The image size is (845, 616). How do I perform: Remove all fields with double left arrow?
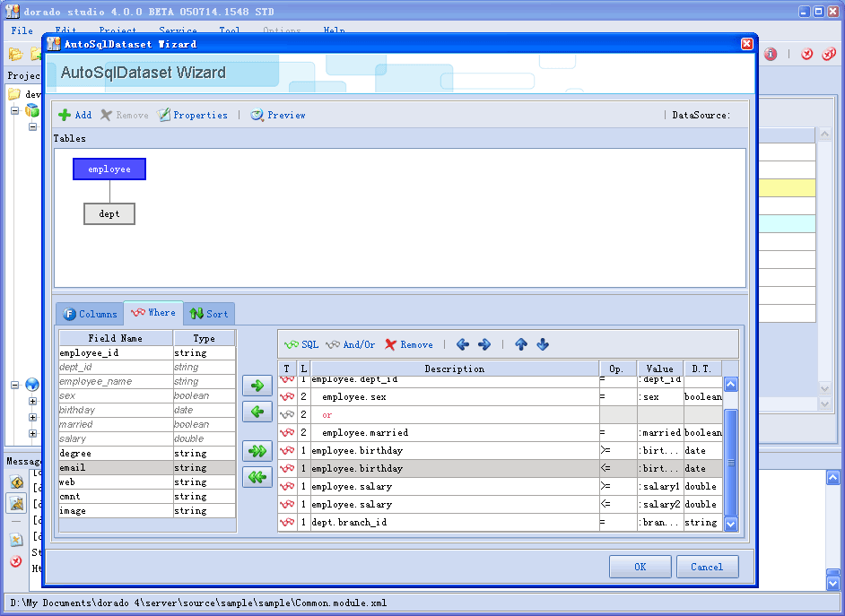(x=257, y=477)
